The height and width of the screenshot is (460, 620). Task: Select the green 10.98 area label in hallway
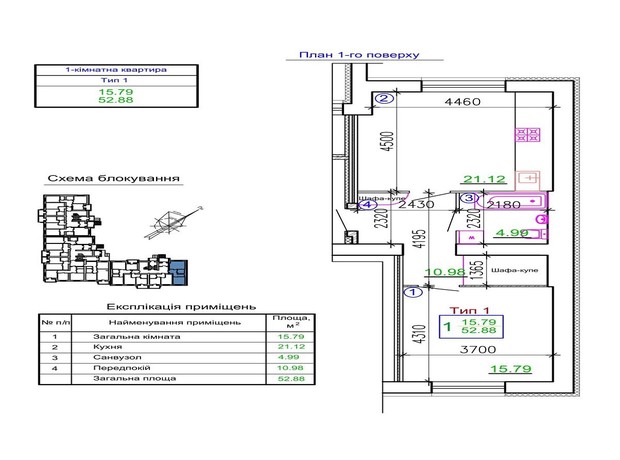pos(445,272)
